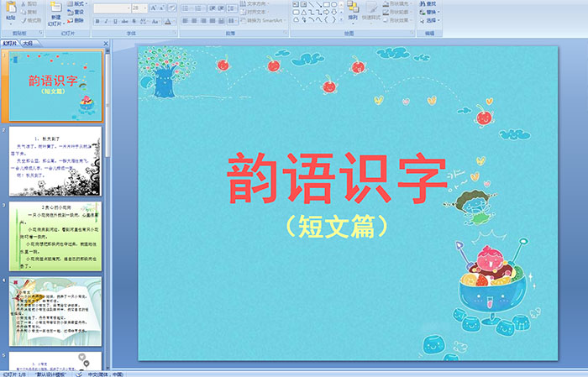
Task: Select slide 3 thumbnail with green background
Action: (55, 236)
